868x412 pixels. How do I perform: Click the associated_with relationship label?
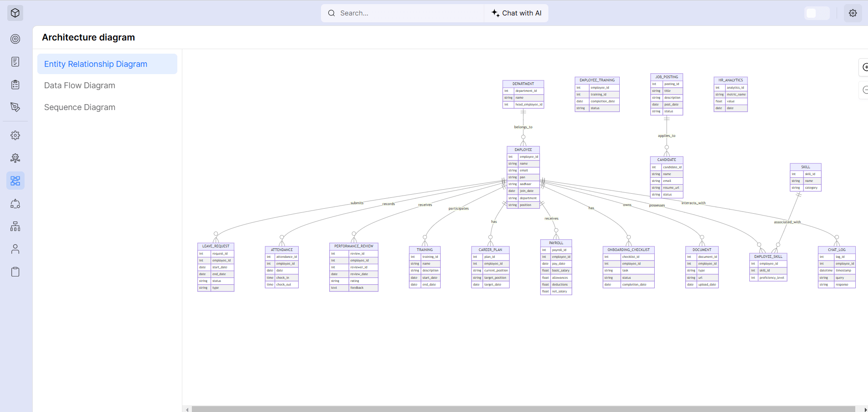click(788, 222)
